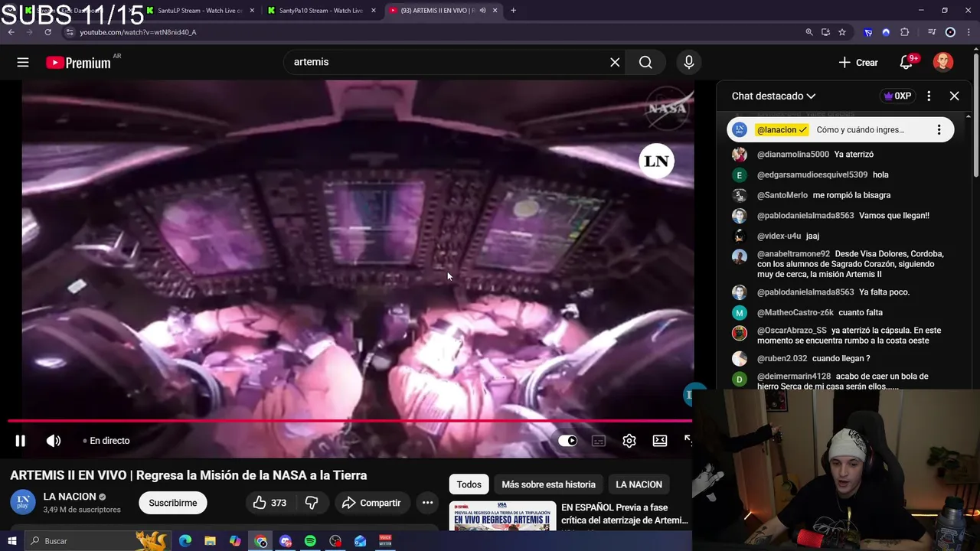Like the video showing 373 likes
This screenshot has height=551, width=980.
(269, 503)
